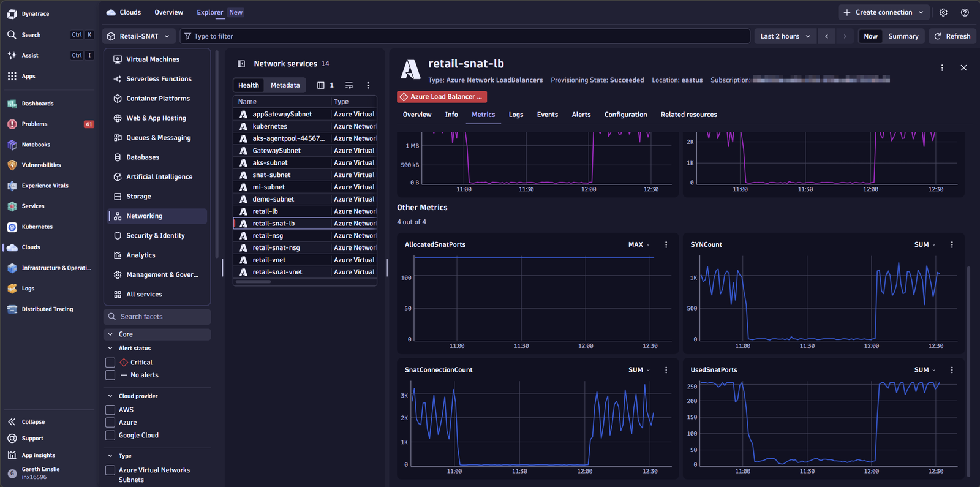Check the No alerts filter
Screen dimensions: 980x487
point(110,375)
